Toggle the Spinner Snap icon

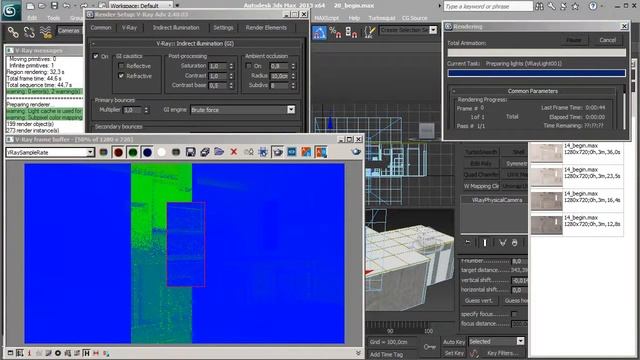(351, 32)
